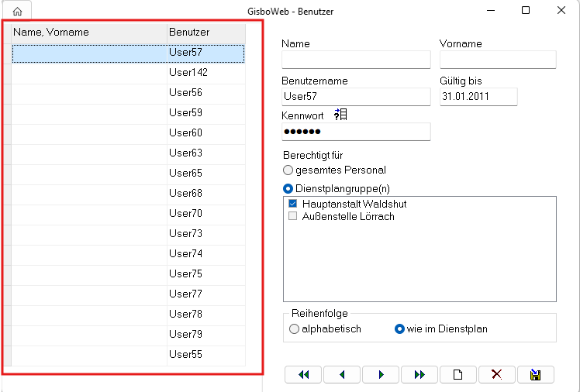Create a new user record
The image size is (580, 392).
(x=458, y=375)
